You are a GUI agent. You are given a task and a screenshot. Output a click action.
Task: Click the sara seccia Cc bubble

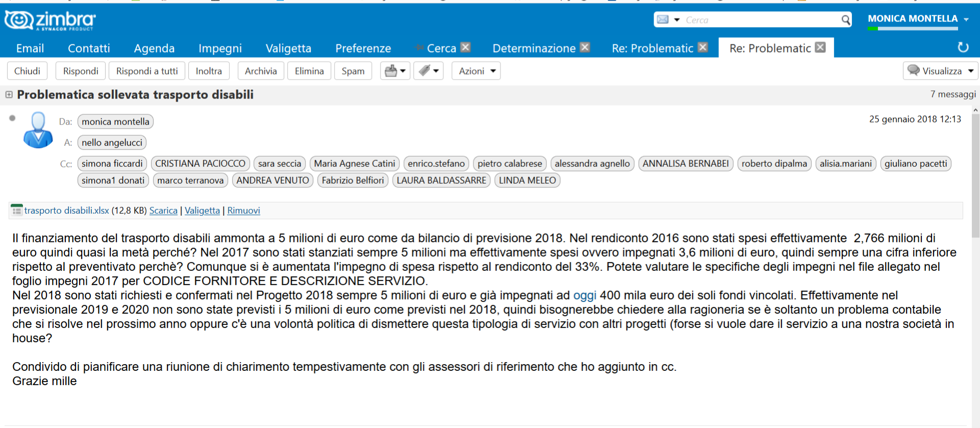[280, 163]
